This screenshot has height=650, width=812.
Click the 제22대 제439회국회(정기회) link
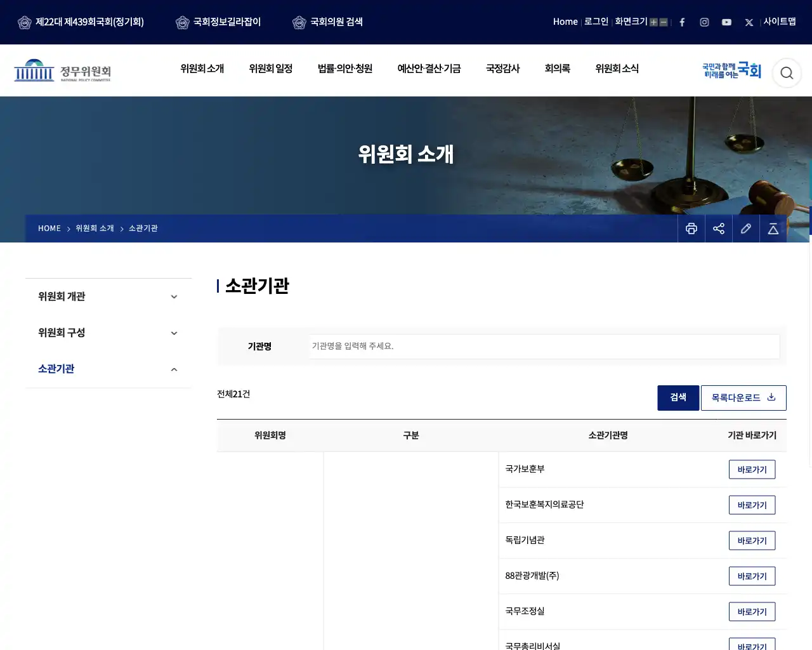coord(89,22)
